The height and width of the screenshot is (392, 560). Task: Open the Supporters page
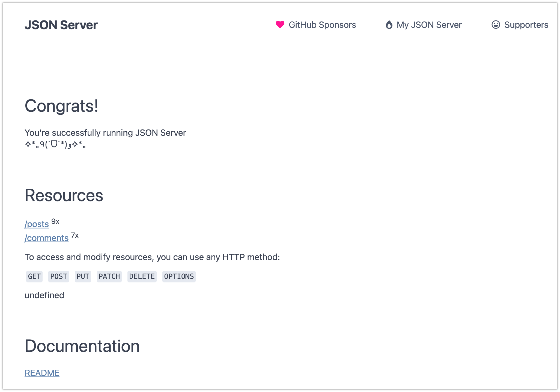(526, 25)
